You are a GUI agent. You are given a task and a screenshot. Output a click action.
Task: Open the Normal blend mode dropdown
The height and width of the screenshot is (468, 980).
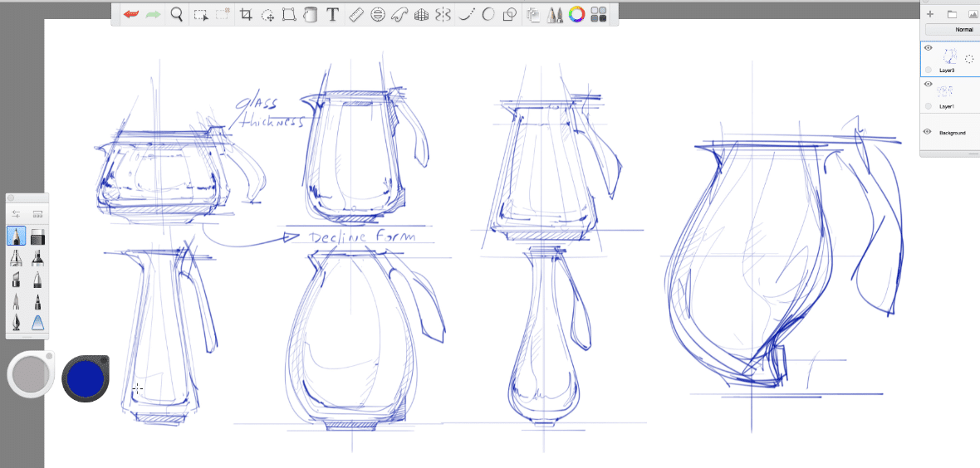coord(952,29)
